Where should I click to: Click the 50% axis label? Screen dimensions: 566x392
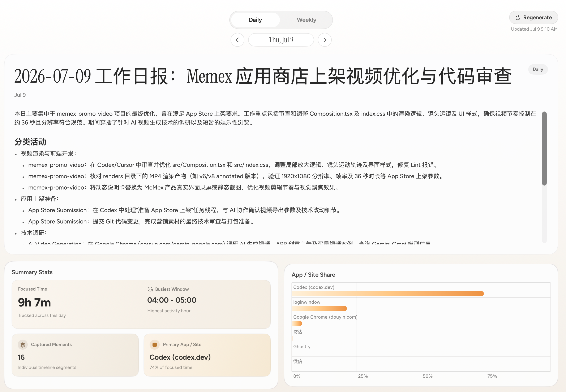[x=427, y=376]
